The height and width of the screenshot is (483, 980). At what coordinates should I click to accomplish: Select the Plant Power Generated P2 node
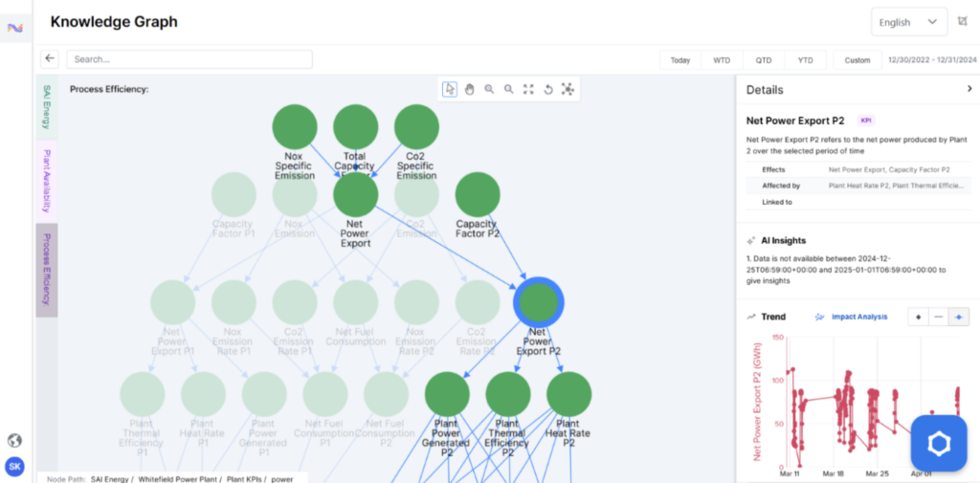pos(447,394)
